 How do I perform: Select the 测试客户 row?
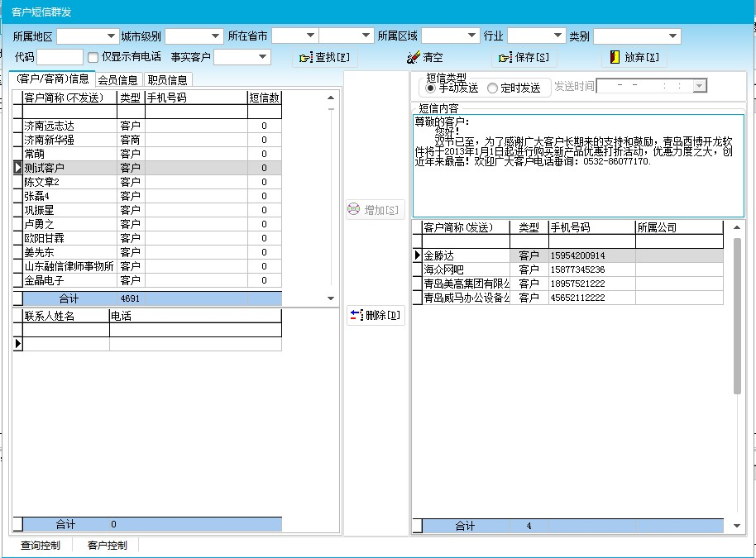pyautogui.click(x=147, y=168)
